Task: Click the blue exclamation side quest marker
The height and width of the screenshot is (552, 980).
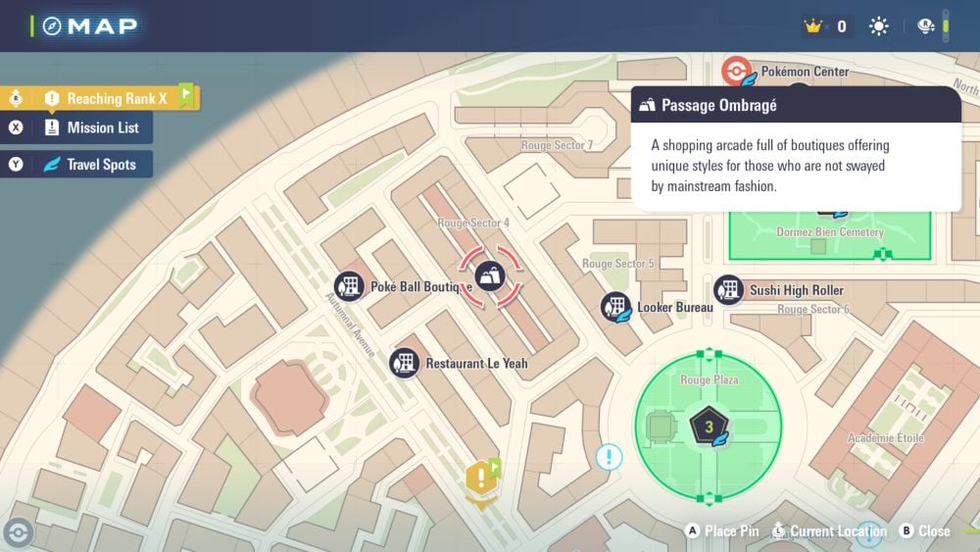Action: (x=609, y=457)
